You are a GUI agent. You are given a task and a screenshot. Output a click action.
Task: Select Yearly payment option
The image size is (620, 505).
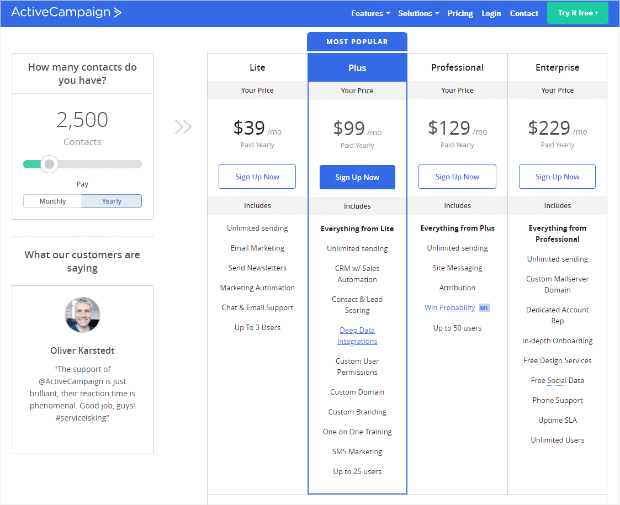[112, 201]
